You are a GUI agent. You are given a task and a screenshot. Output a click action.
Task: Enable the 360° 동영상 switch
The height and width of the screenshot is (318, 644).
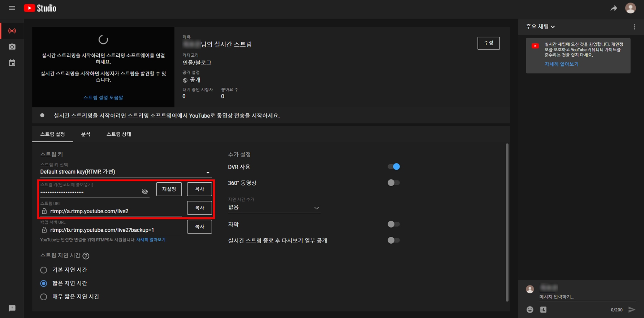click(393, 183)
